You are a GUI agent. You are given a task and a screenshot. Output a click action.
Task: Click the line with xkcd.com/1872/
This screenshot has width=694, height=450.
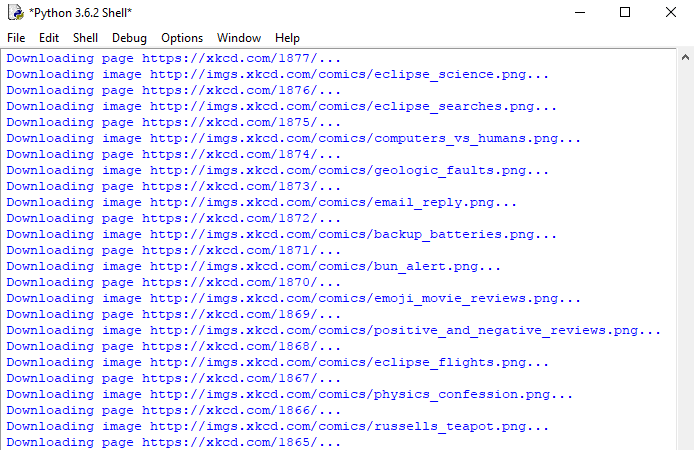[x=174, y=218]
